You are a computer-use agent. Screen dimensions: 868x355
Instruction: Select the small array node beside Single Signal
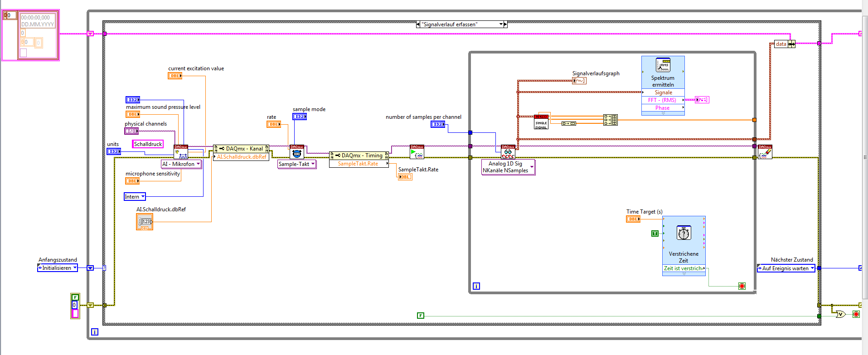pos(569,123)
